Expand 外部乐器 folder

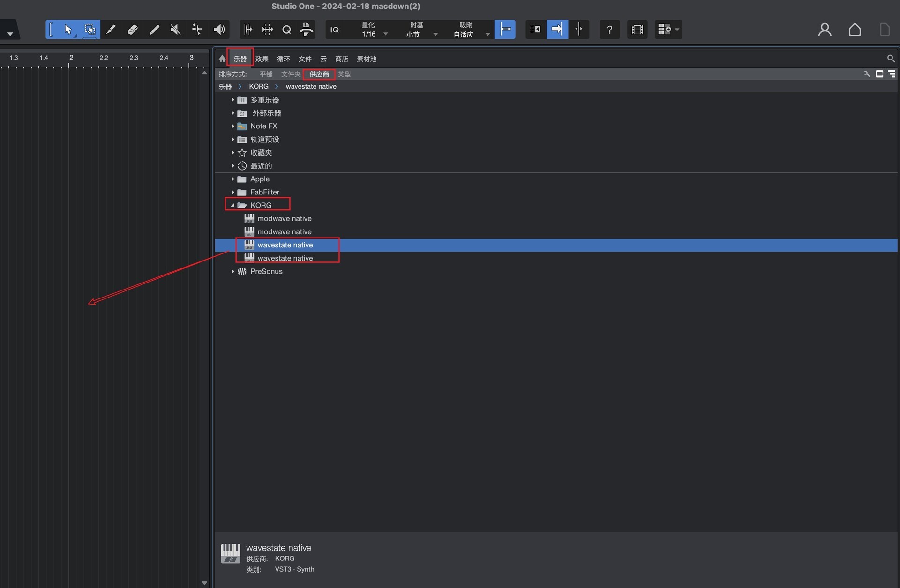coord(232,113)
